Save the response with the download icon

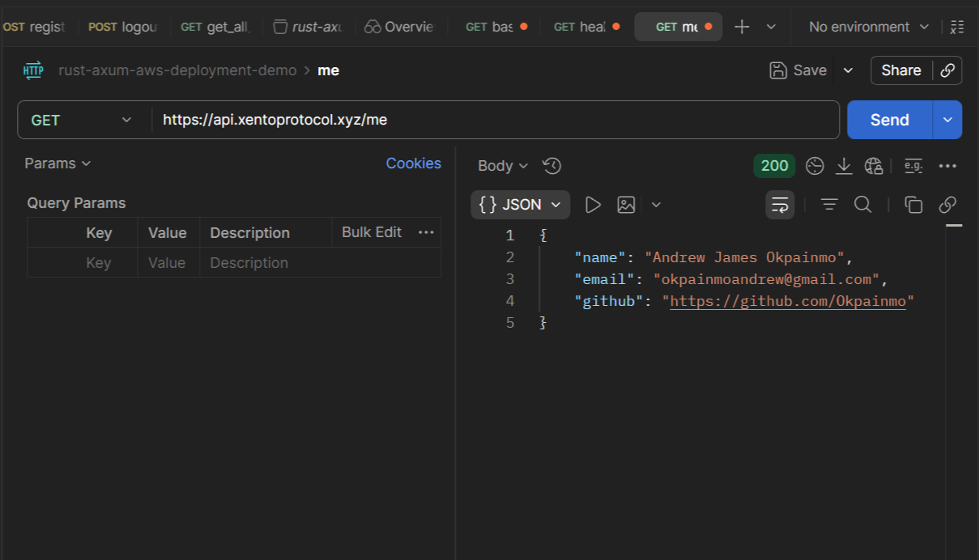point(844,166)
